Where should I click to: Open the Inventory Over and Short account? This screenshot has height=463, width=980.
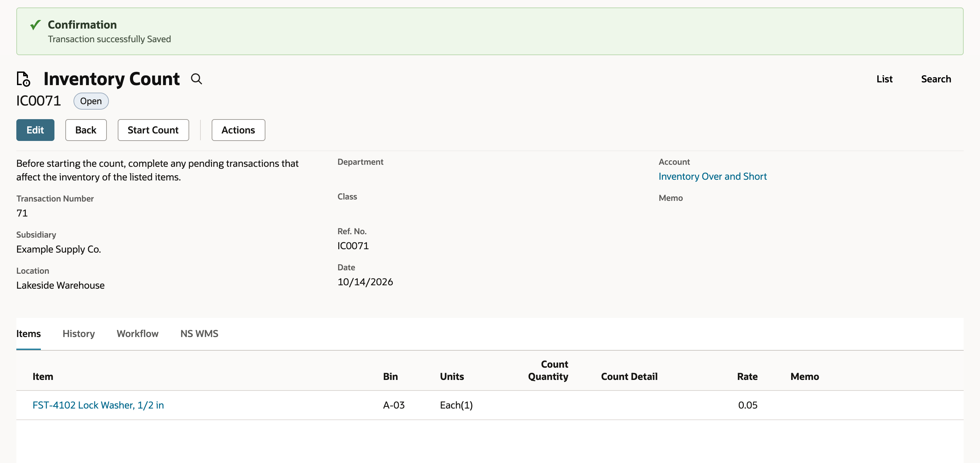pos(712,176)
